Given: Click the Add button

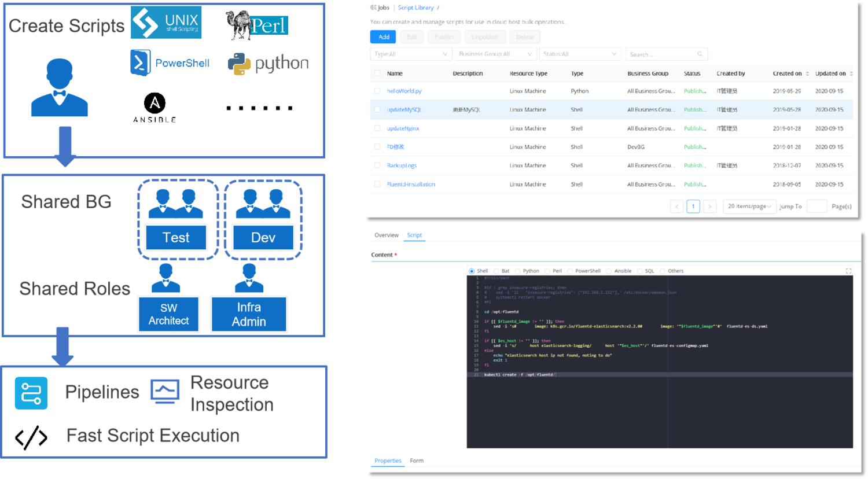Looking at the screenshot, I should click(383, 37).
